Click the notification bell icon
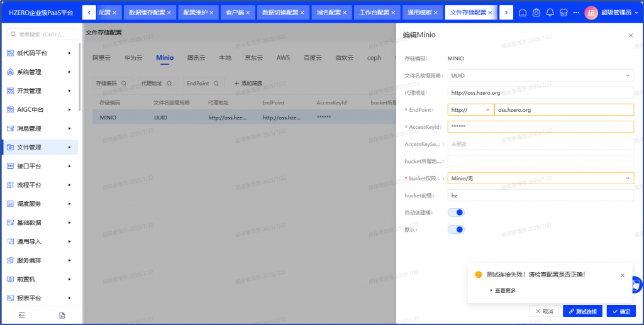This screenshot has height=325, width=644. 550,13
